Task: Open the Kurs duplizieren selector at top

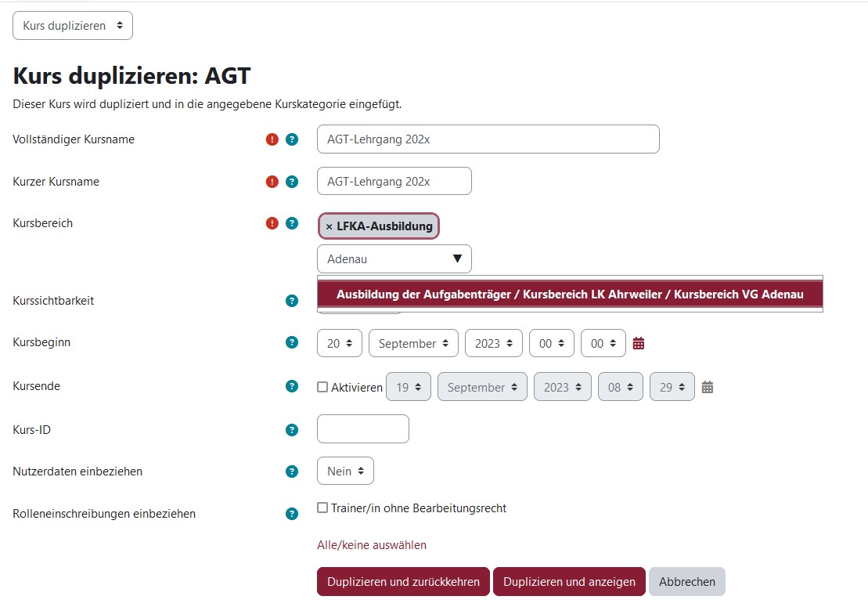Action: tap(73, 26)
